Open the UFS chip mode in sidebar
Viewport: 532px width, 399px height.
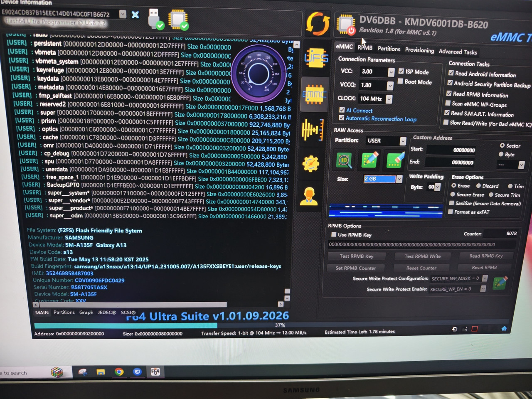click(316, 58)
